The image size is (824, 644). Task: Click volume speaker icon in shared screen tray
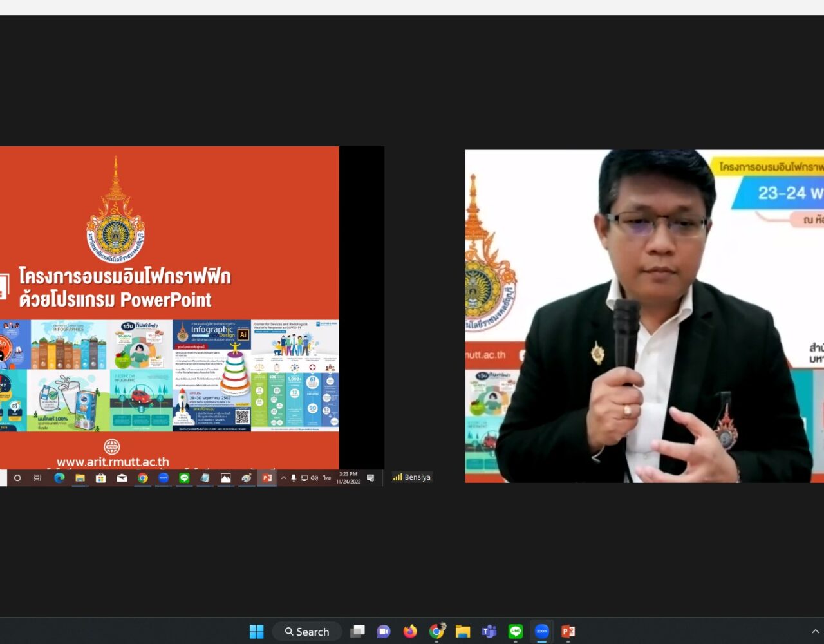click(x=314, y=478)
